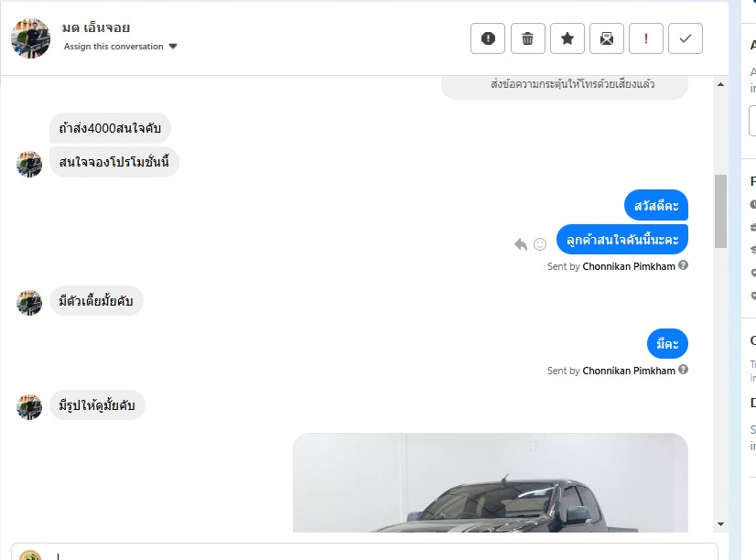Click scroll up arrow of chat scrollbar

click(x=721, y=84)
